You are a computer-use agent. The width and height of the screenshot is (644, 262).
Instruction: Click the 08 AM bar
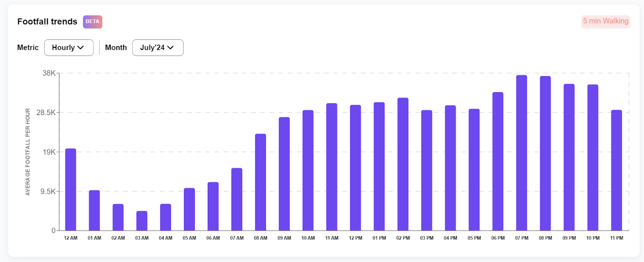pyautogui.click(x=260, y=182)
